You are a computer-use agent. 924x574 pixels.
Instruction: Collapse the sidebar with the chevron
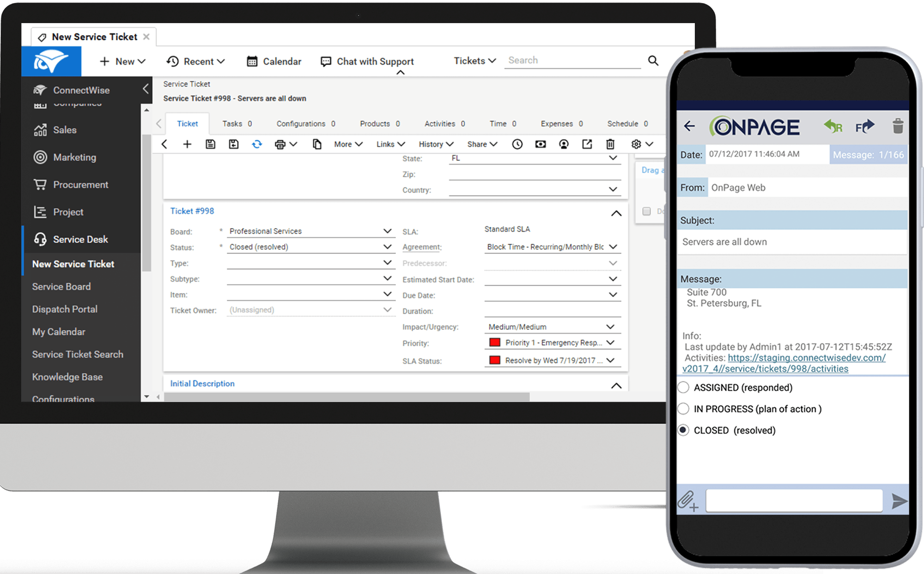146,89
